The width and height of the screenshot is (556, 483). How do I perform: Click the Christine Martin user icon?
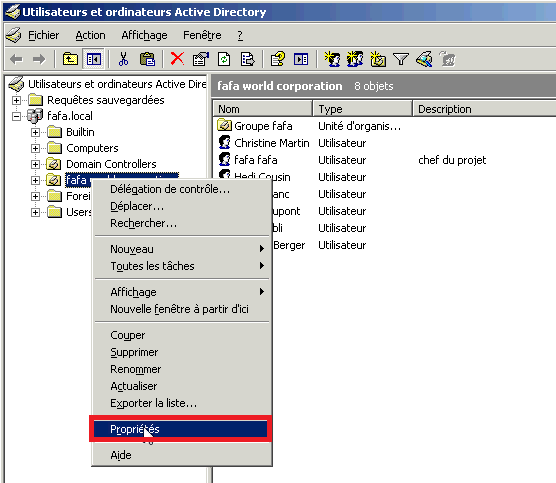(x=224, y=142)
